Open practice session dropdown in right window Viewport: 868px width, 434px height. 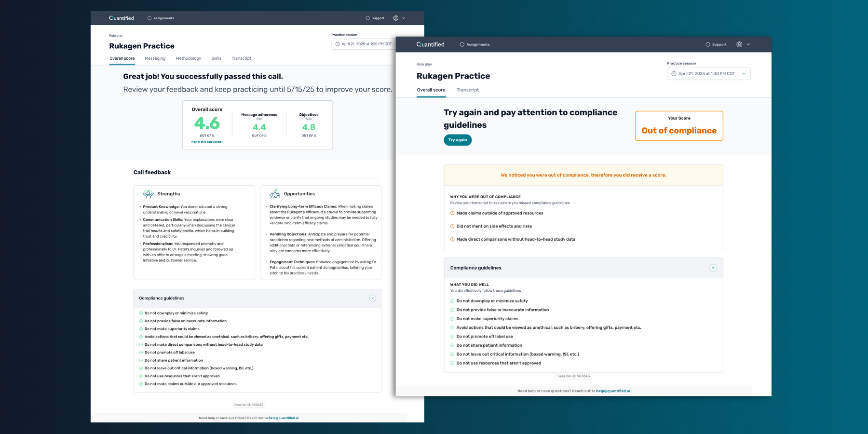tap(708, 74)
